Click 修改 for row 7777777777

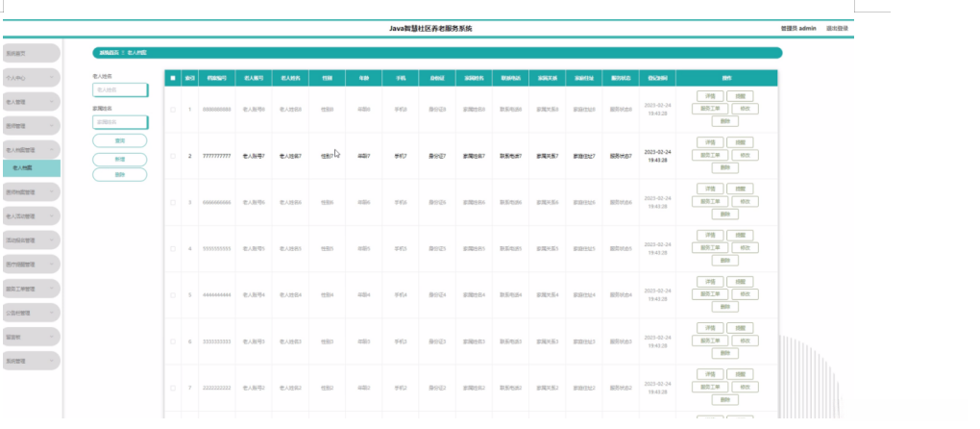(x=745, y=155)
